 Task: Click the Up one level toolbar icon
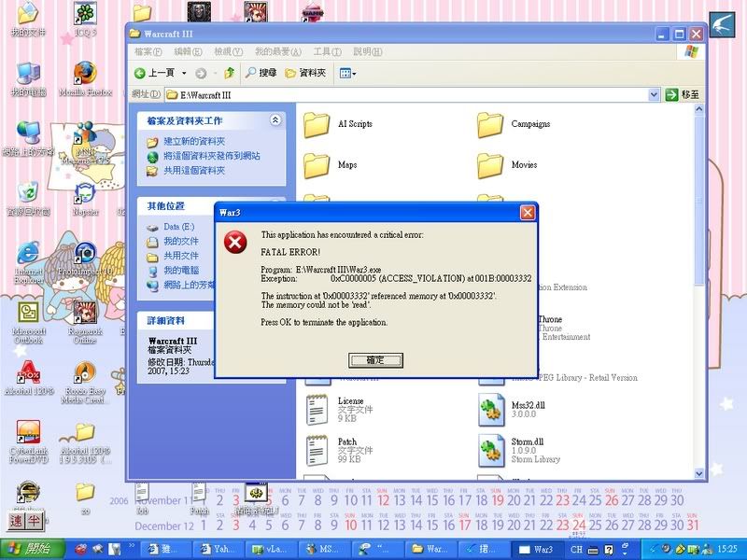tap(229, 73)
